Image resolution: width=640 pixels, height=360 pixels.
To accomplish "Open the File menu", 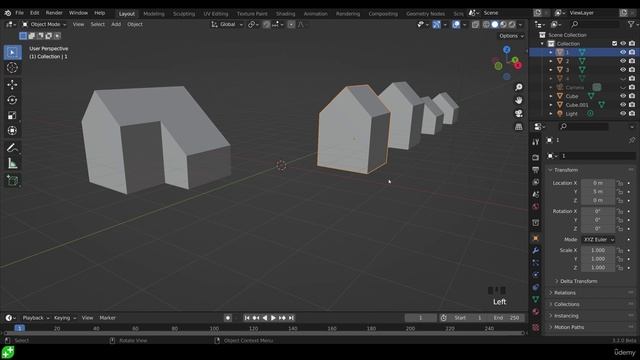I will coord(19,13).
